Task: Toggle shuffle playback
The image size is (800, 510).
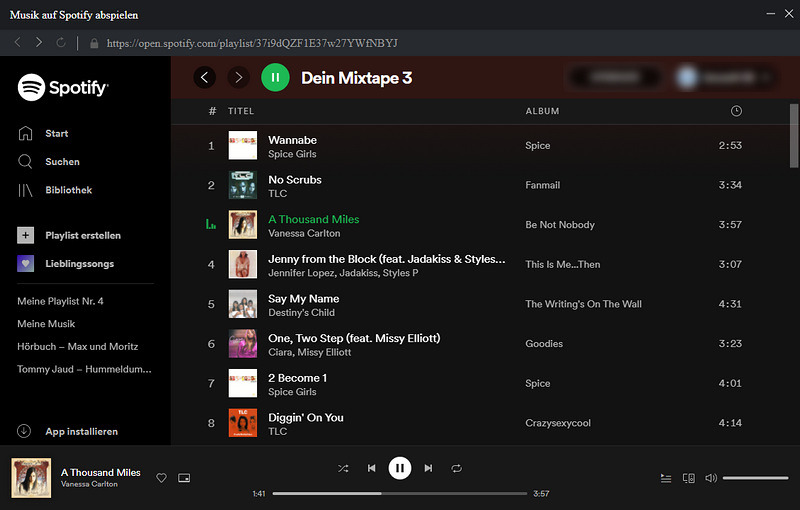Action: click(x=343, y=468)
